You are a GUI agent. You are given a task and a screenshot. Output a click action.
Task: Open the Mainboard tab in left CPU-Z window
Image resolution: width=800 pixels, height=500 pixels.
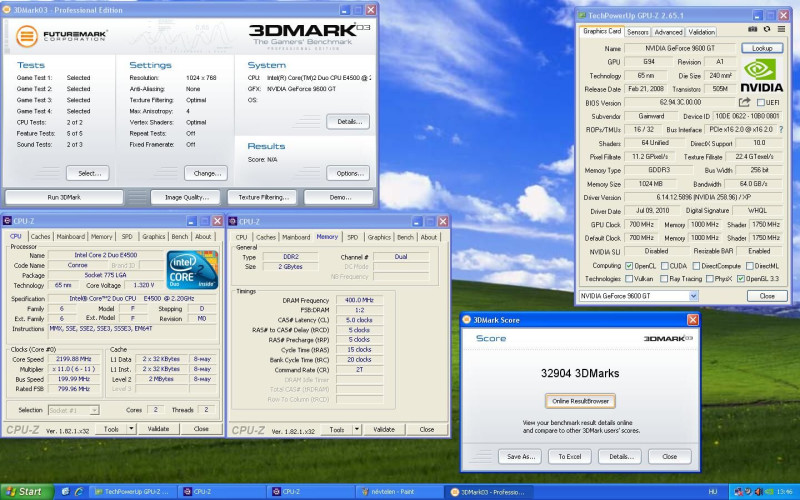click(x=70, y=237)
